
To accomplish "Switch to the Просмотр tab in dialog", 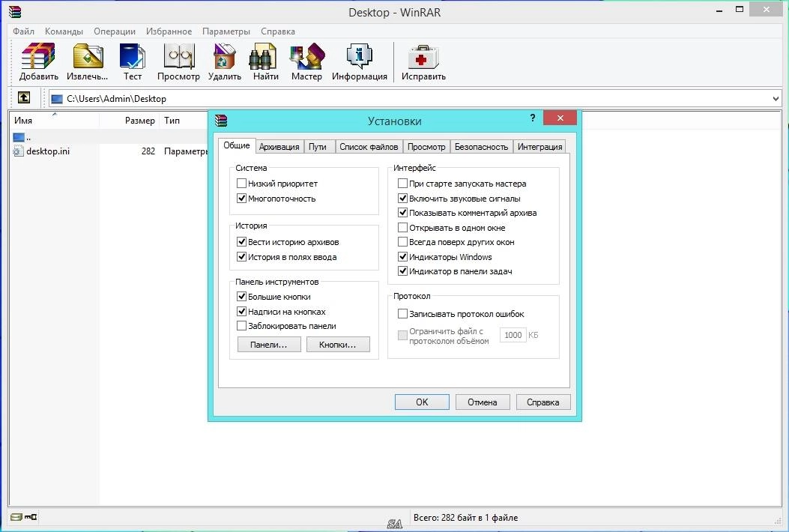I will pyautogui.click(x=426, y=146).
